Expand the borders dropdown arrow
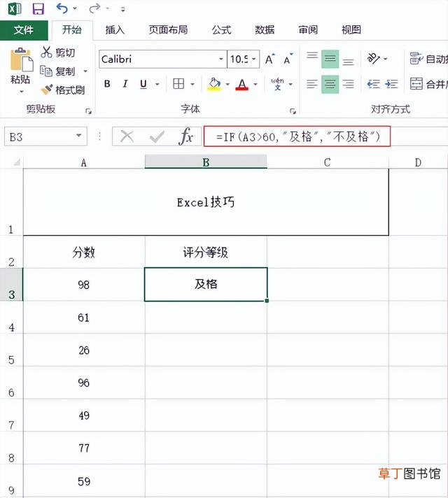The image size is (448, 498). 192,84
